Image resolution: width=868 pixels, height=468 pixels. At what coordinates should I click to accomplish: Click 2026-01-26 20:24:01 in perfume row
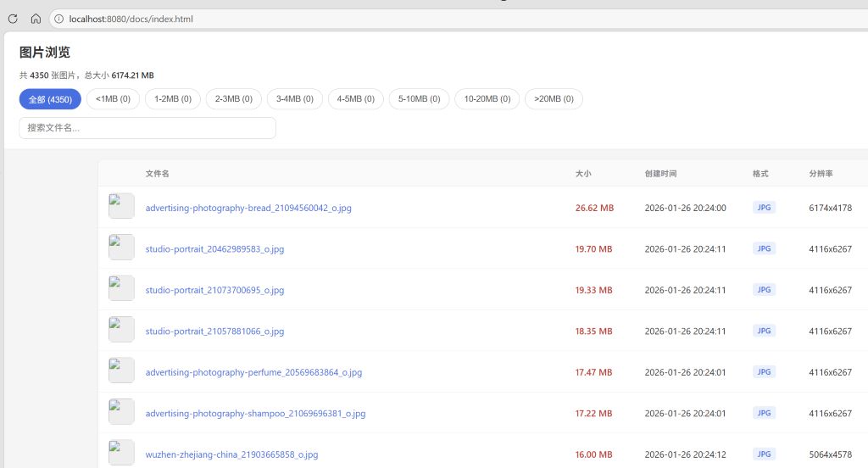coord(685,372)
